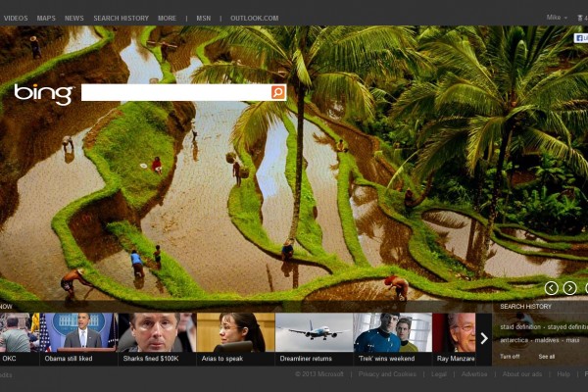Screen dimensions: 588x392
Task: Click into the Bing search box
Action: (174, 92)
